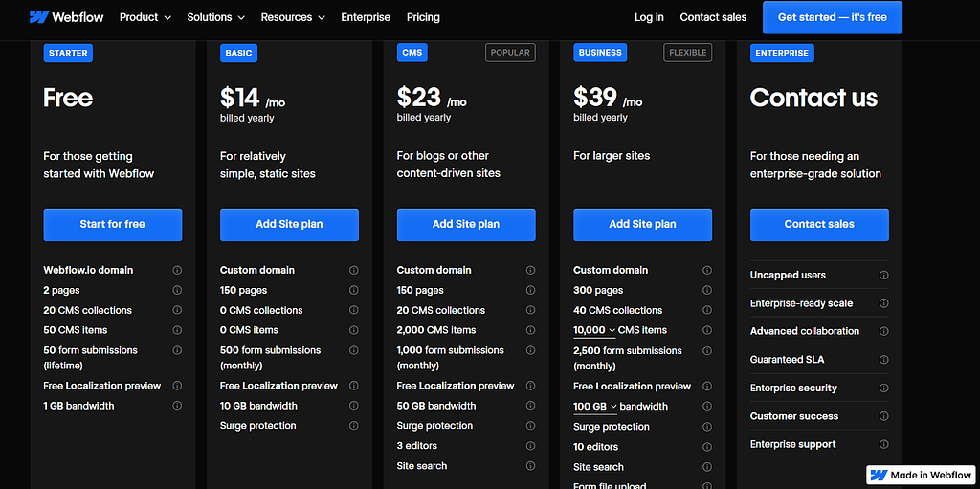
Task: Click the 'For larger sites' description
Action: click(612, 156)
